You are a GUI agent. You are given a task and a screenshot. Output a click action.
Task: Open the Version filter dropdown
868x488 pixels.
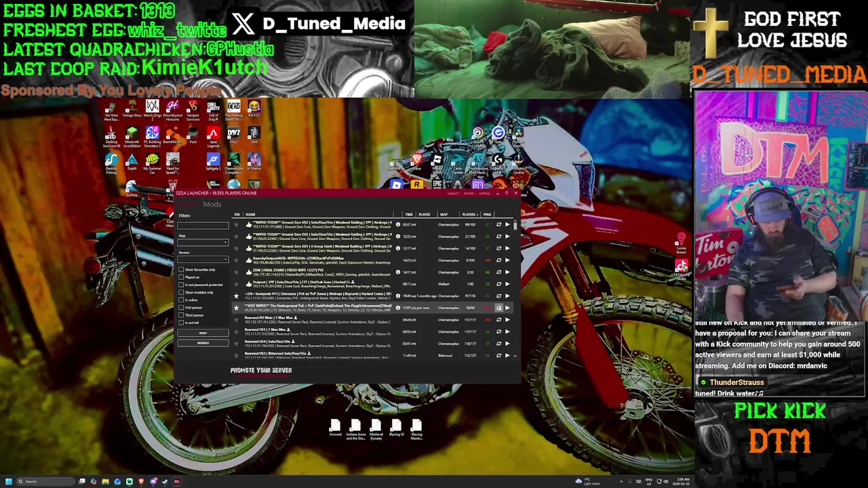[203, 259]
